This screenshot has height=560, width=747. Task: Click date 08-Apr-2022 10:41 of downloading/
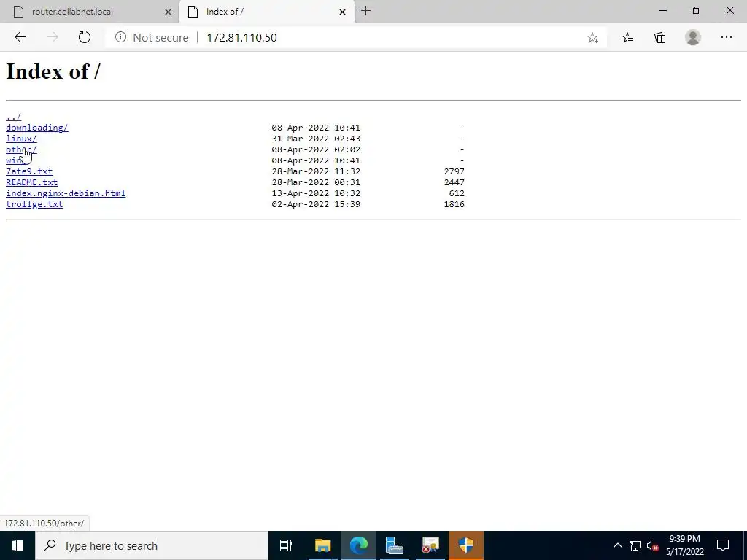point(316,128)
